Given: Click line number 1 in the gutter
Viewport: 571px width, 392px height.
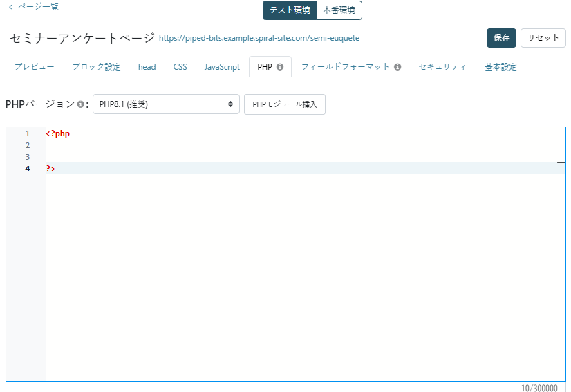Looking at the screenshot, I should point(28,133).
